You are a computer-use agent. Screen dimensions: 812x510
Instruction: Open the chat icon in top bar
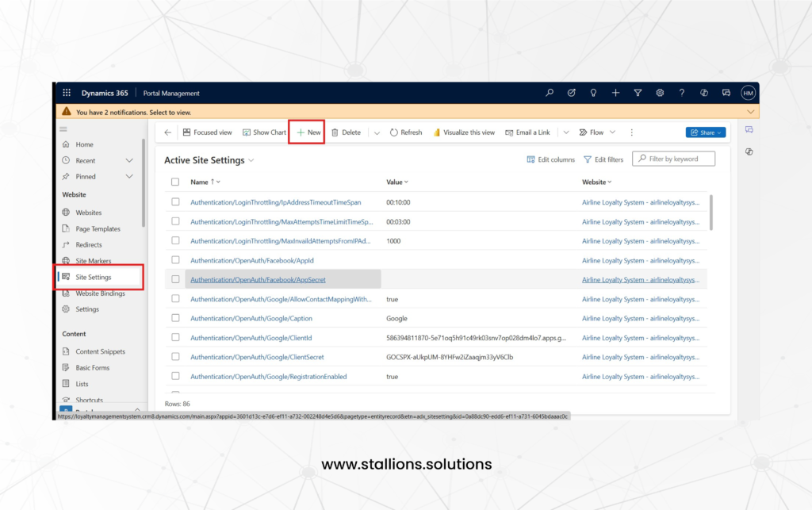coord(726,93)
